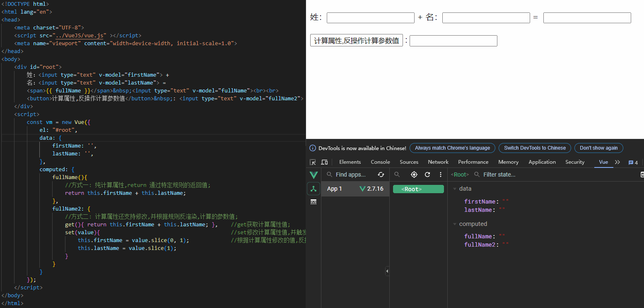The width and height of the screenshot is (644, 308).
Task: Click the 'return this.firstName + this.lastName;' line
Action: [125, 193]
